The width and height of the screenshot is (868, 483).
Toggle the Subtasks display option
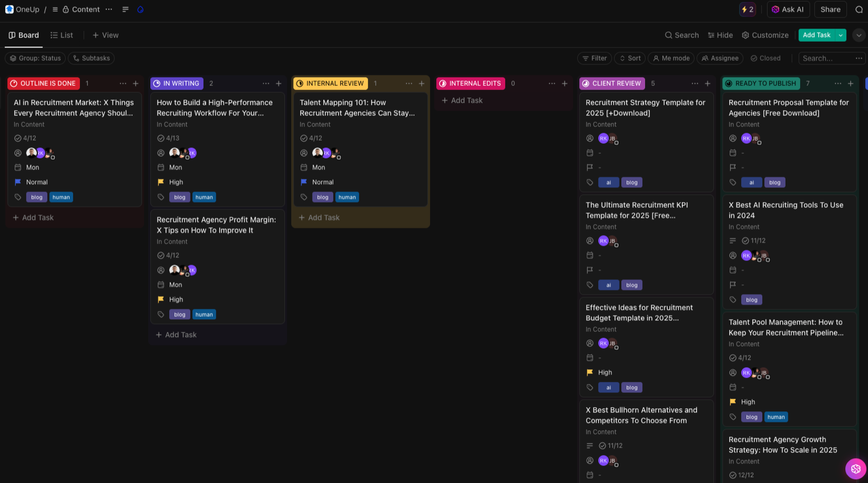tap(91, 58)
